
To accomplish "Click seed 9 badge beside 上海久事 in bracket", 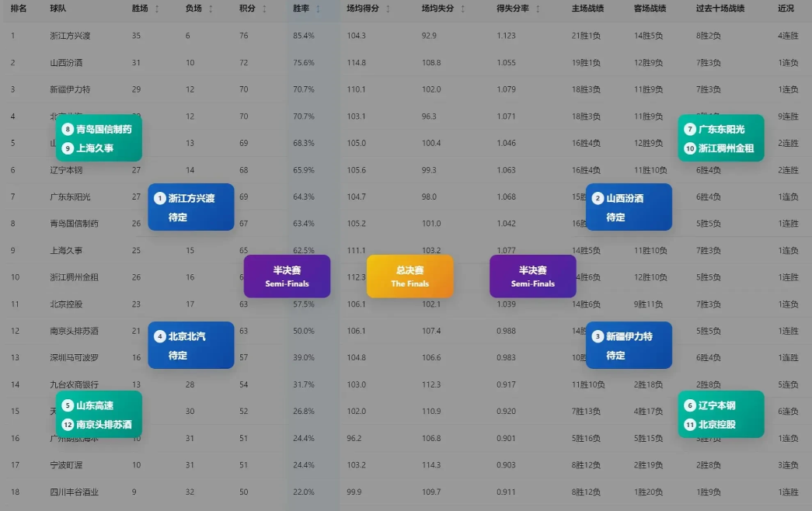I will [x=68, y=148].
